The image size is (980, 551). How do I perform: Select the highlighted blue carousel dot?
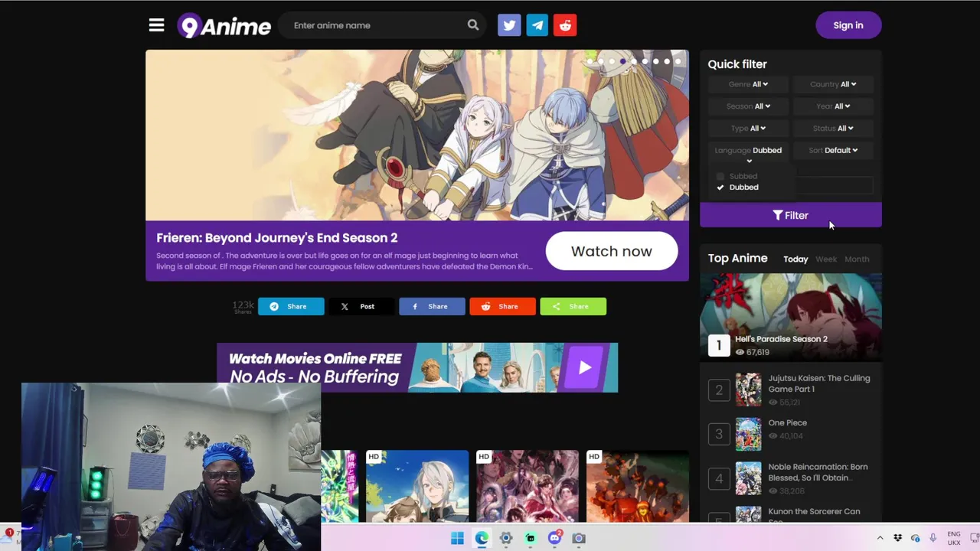[622, 61]
